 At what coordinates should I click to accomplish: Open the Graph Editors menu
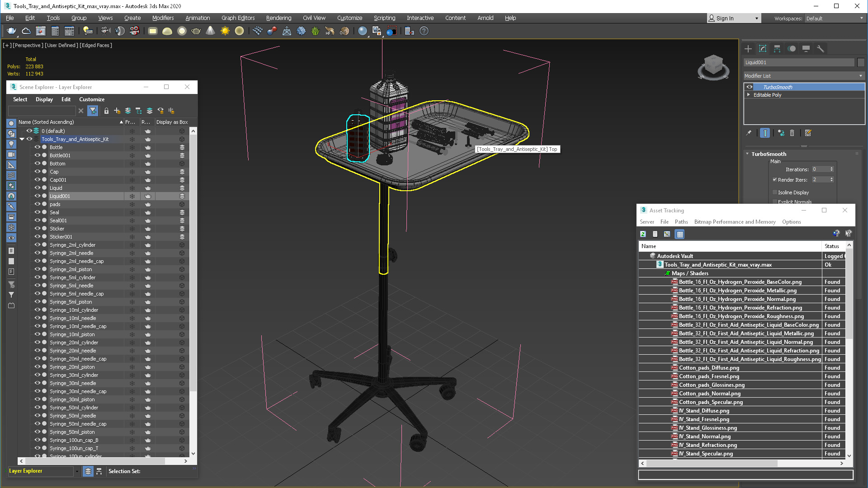pos(237,17)
